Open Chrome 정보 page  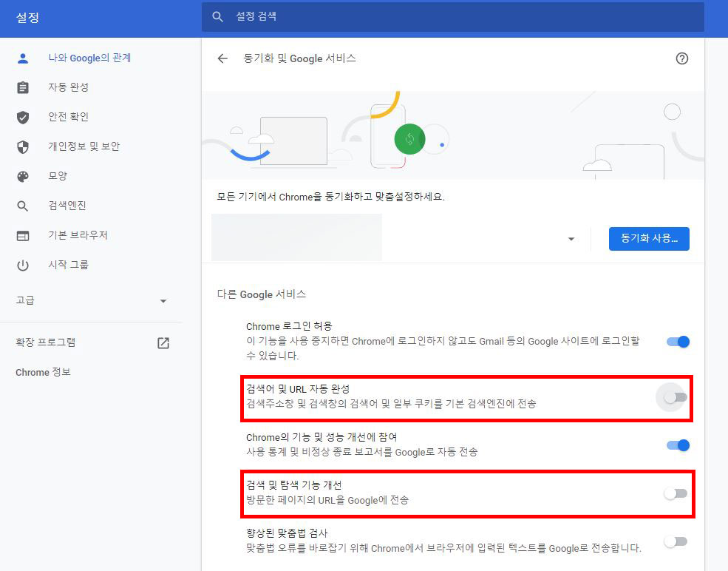(x=43, y=373)
